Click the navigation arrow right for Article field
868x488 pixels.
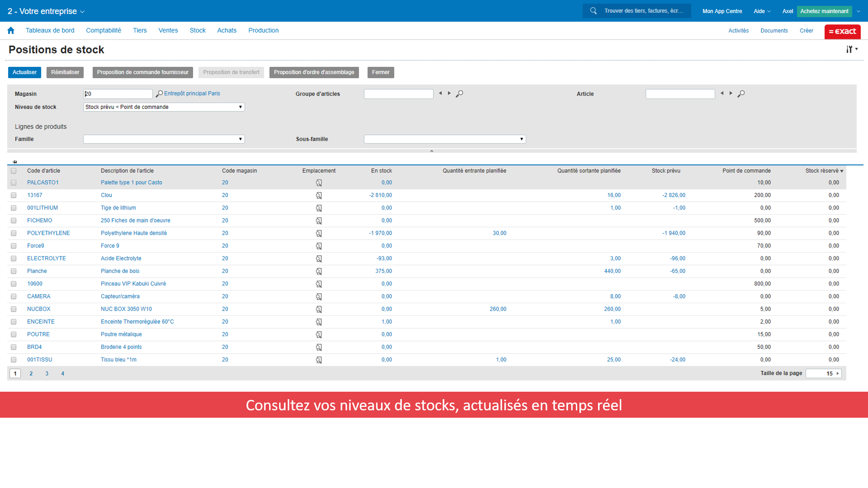coord(730,93)
